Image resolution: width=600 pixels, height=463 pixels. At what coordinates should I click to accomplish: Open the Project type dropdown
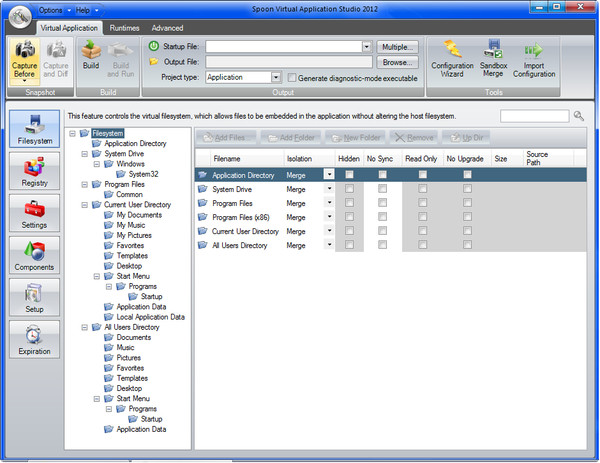[x=275, y=77]
